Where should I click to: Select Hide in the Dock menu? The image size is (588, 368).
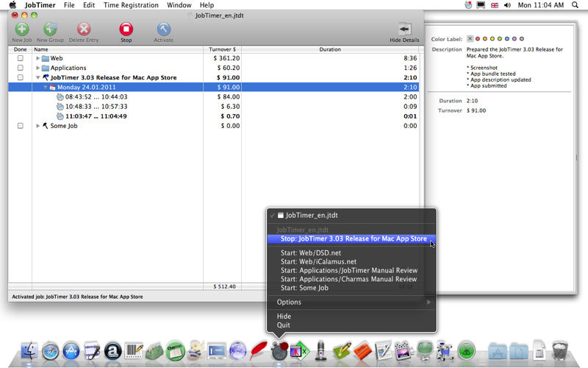pos(352,316)
